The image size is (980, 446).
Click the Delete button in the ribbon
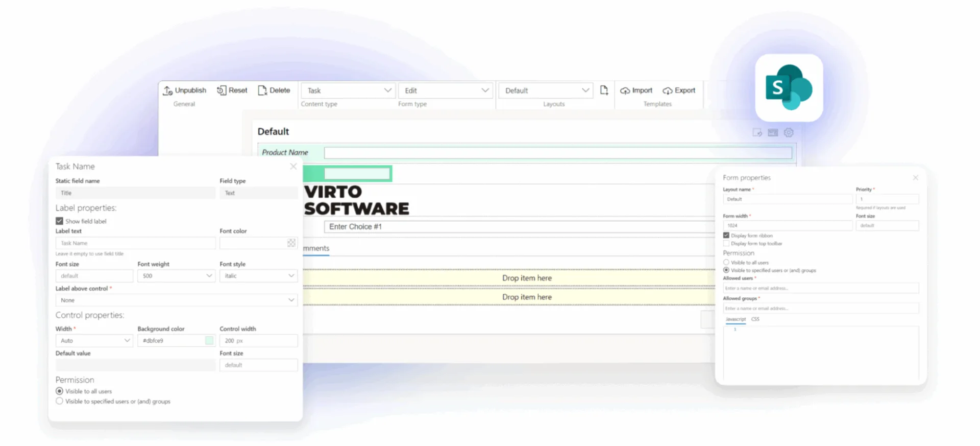point(274,90)
